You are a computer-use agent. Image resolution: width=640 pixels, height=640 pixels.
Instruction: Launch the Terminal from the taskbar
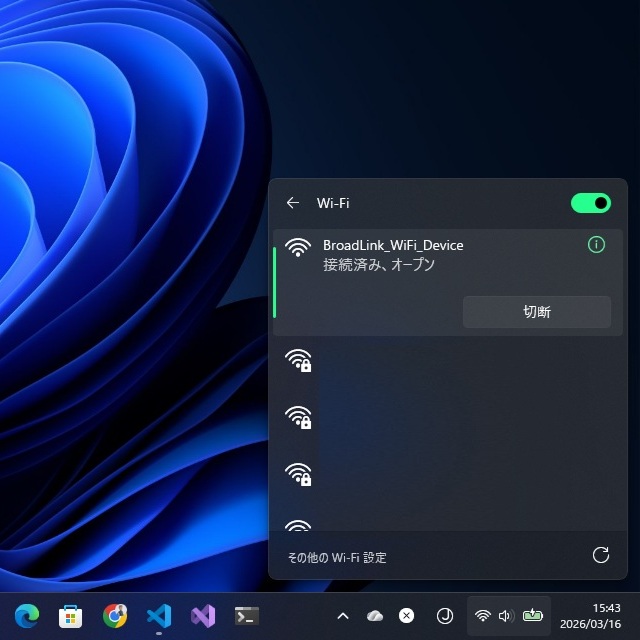point(247,616)
